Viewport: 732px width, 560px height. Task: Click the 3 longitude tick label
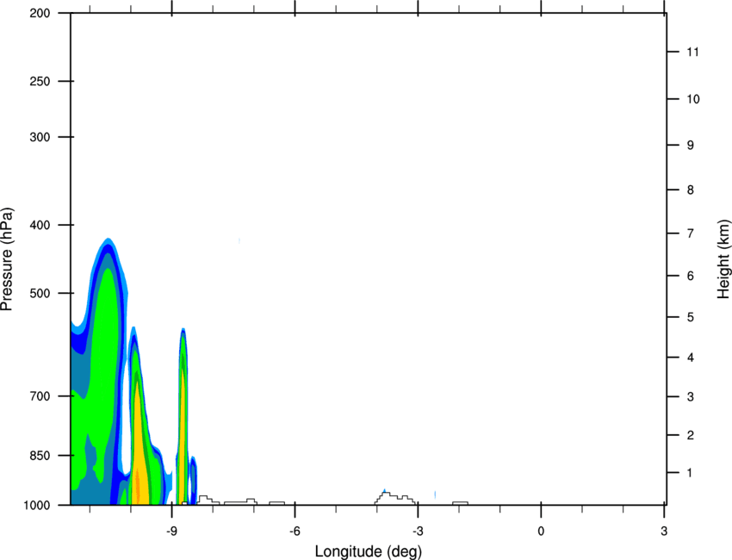pos(664,532)
